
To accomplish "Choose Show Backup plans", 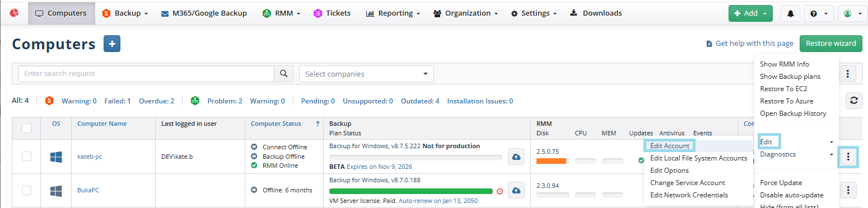I will pos(790,77).
